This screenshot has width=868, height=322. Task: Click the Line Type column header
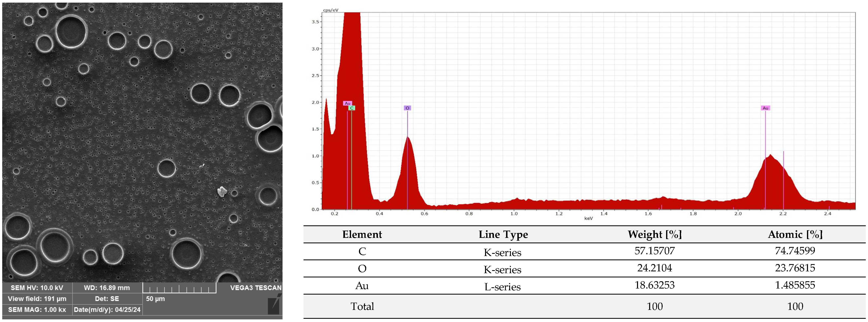tap(503, 234)
